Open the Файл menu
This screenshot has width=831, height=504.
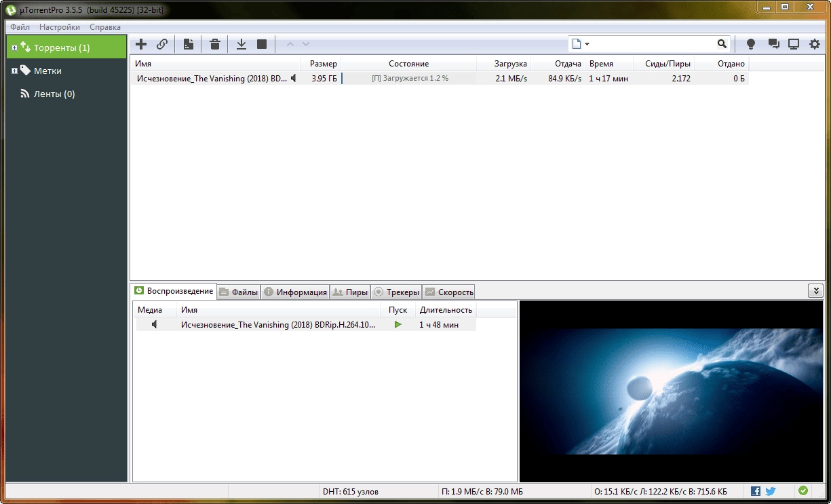click(x=20, y=27)
